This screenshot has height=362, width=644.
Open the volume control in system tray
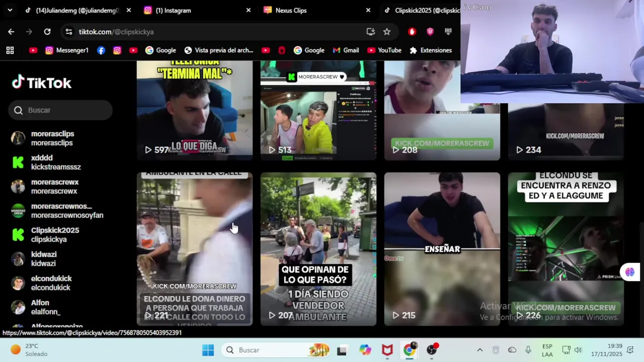[x=578, y=350]
